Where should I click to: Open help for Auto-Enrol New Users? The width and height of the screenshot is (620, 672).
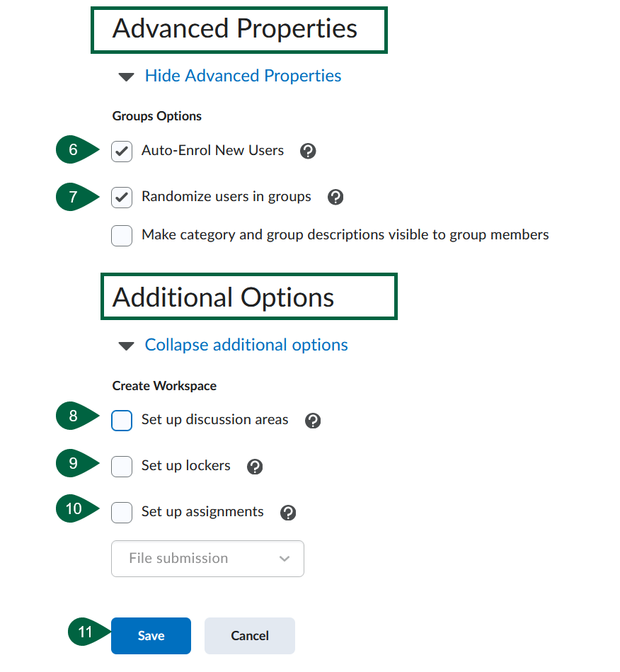(308, 151)
